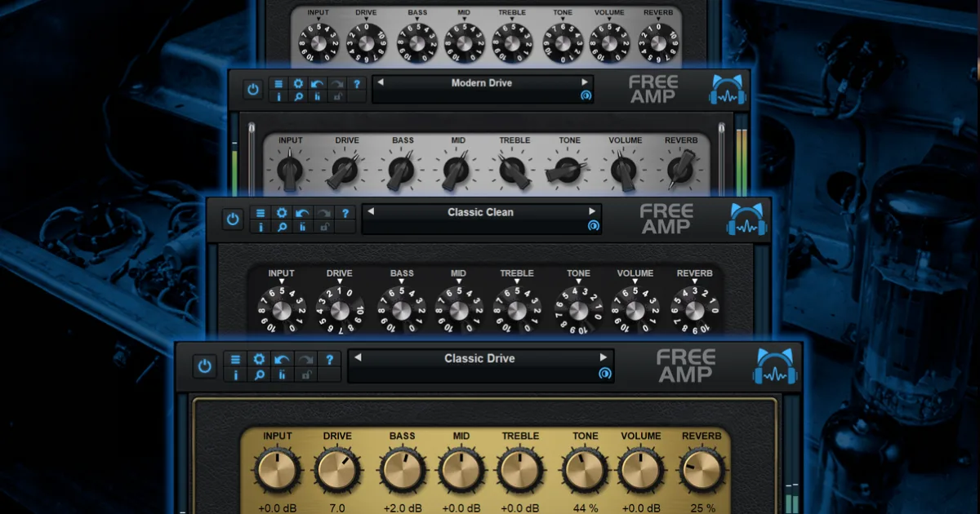Click REVERB numbered knob in Classic Clean window
980x514 pixels.
point(695,310)
